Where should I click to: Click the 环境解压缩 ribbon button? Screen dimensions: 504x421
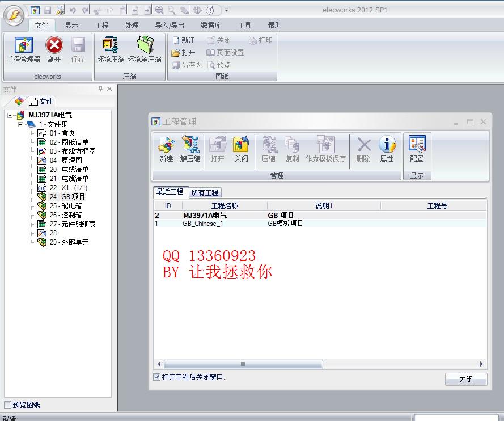pyautogui.click(x=145, y=50)
